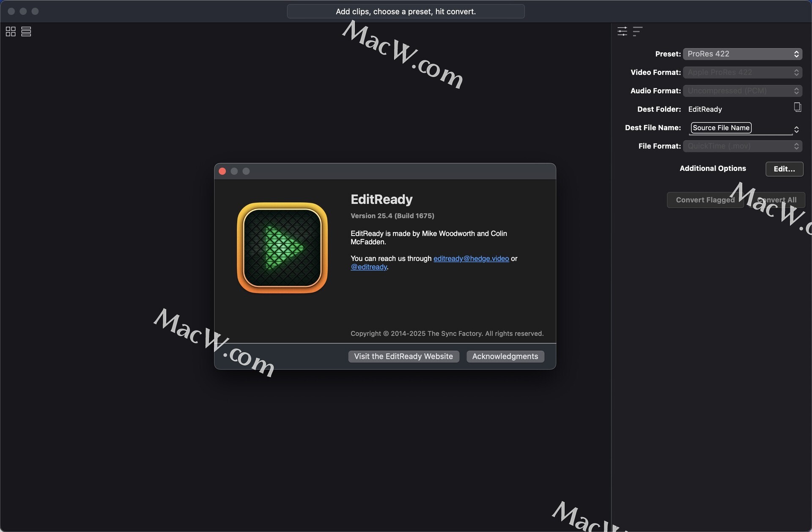Expand the Audio Format dropdown
Screen dimensions: 812x532
point(742,91)
